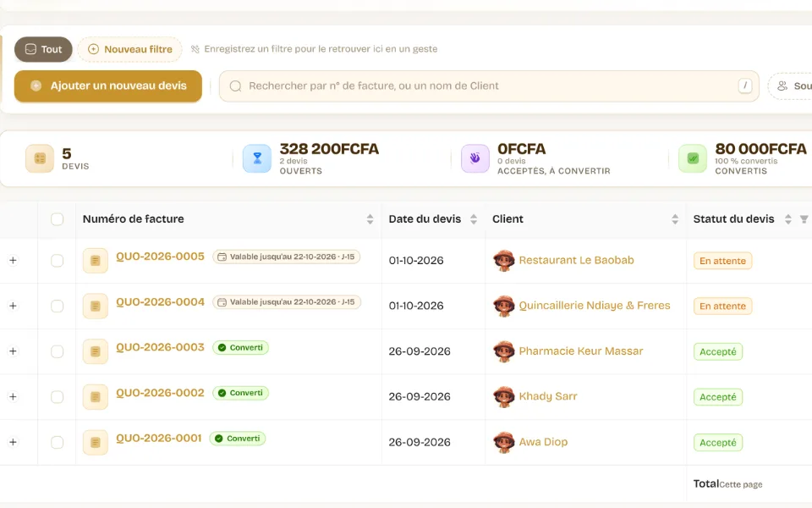Click Total Cette page label
812x508 pixels.
tap(727, 484)
